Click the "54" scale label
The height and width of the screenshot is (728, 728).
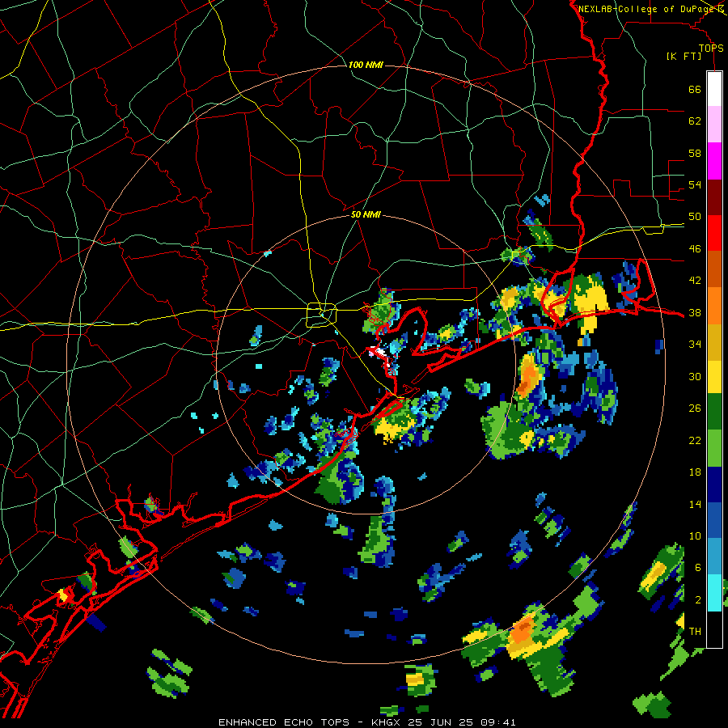695,184
